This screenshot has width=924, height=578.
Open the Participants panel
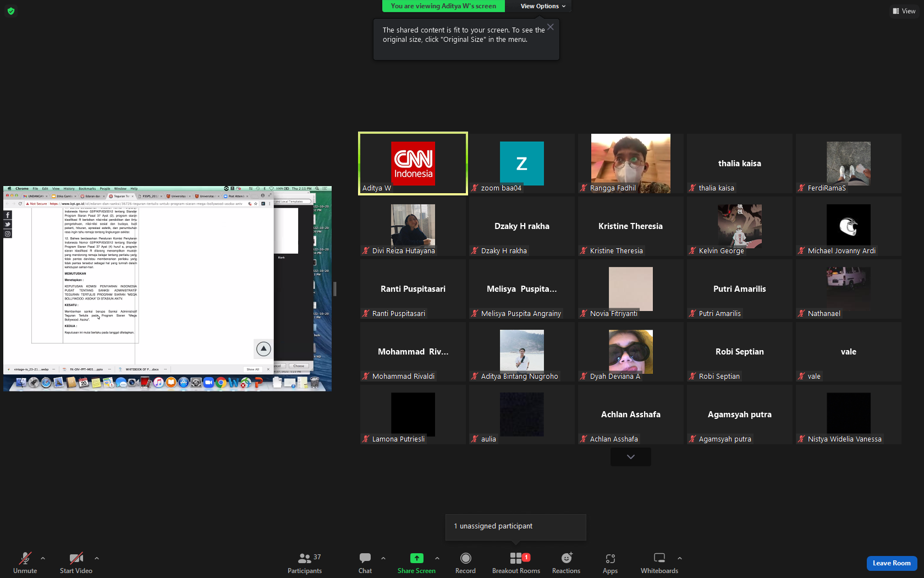pos(305,563)
